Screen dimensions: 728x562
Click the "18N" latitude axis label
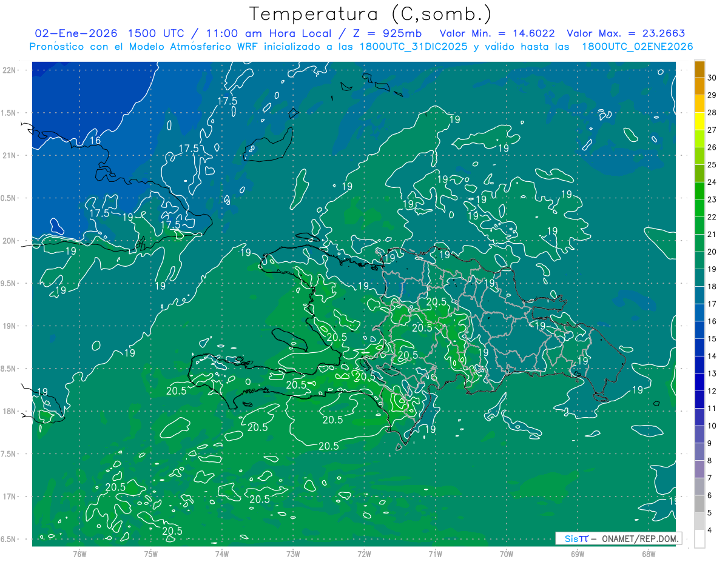(x=9, y=411)
